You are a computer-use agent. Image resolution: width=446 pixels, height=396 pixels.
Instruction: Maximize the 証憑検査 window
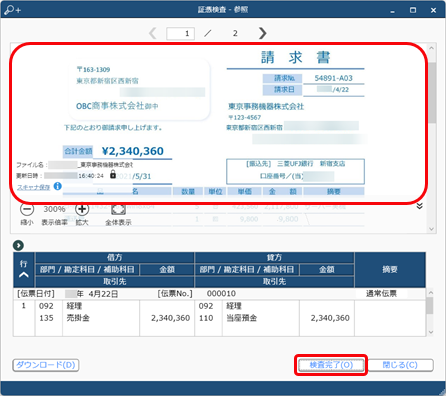[x=413, y=10]
